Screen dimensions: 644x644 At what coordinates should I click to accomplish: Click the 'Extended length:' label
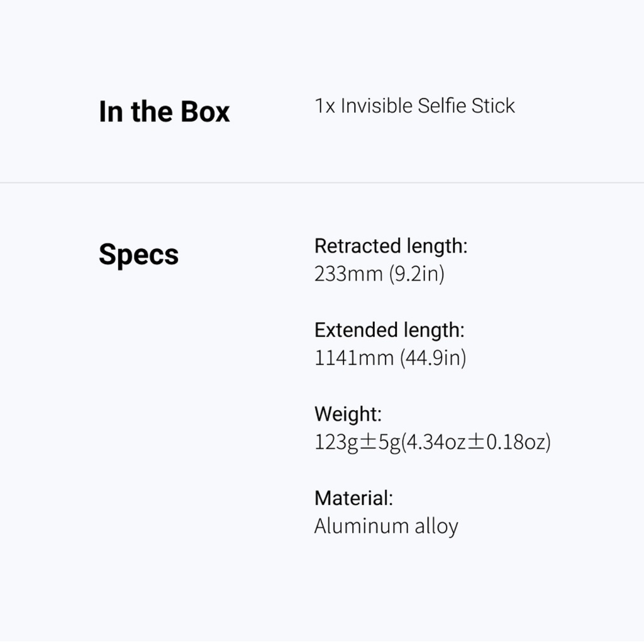point(389,330)
